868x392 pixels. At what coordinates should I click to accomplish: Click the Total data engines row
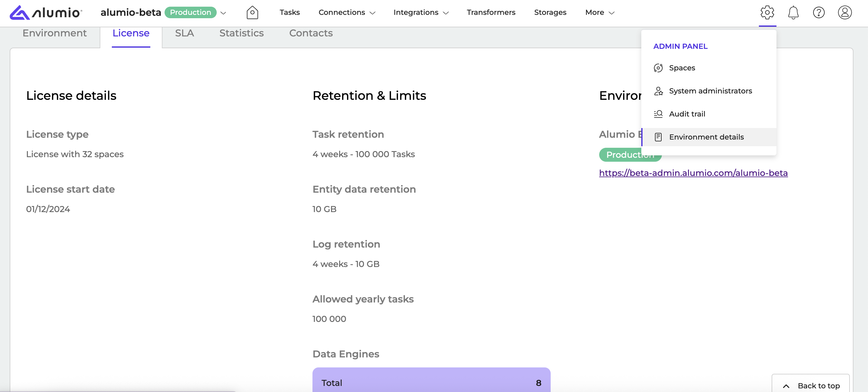coord(431,383)
